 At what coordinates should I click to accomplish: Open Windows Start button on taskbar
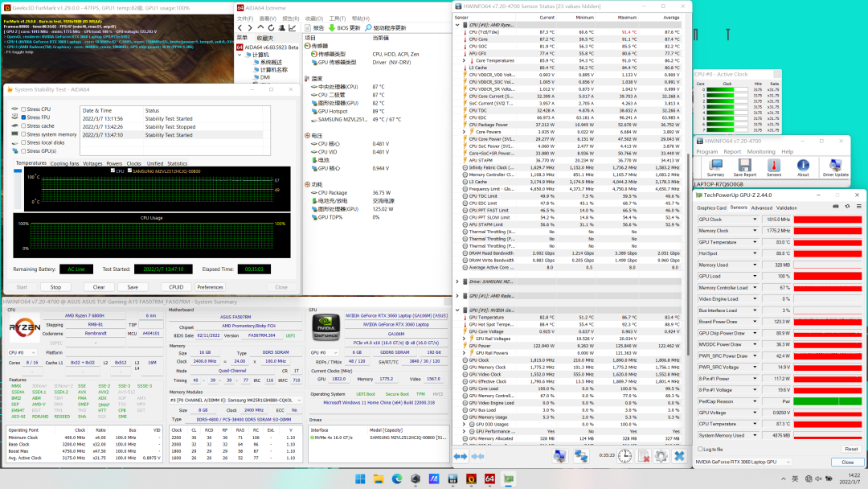(x=360, y=479)
